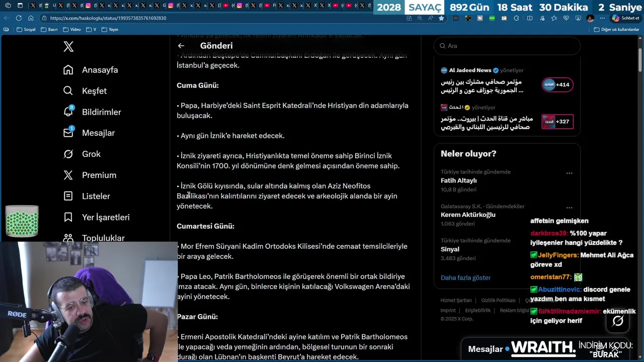The image size is (644, 362).
Task: Click Pazar Günü: heading text
Action: (x=197, y=317)
